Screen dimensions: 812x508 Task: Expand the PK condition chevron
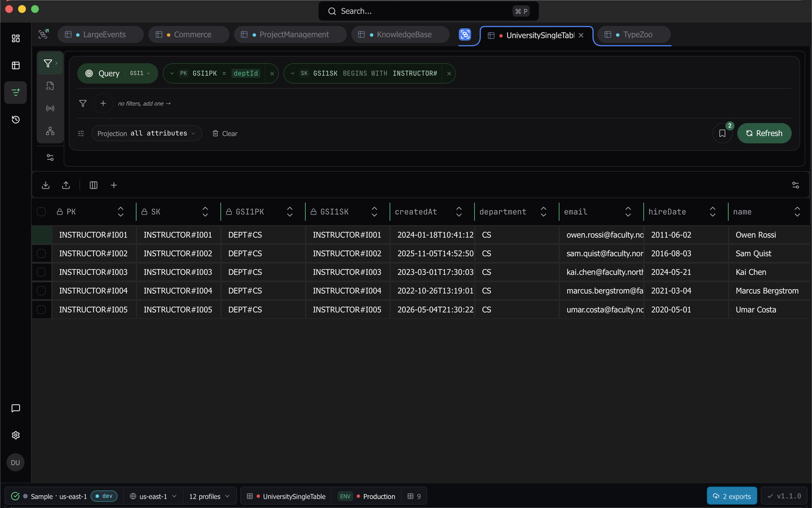tap(172, 73)
